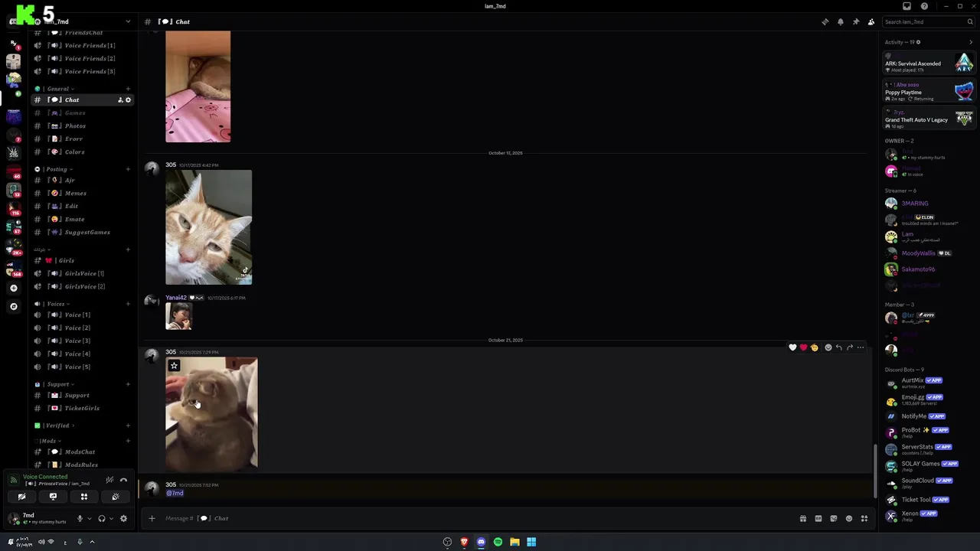980x551 pixels.
Task: Open the GIF picker icon
Action: tap(818, 518)
